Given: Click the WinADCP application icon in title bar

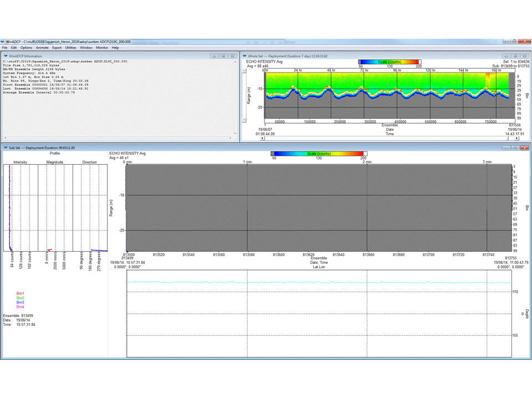Looking at the screenshot, I should 3,42.
